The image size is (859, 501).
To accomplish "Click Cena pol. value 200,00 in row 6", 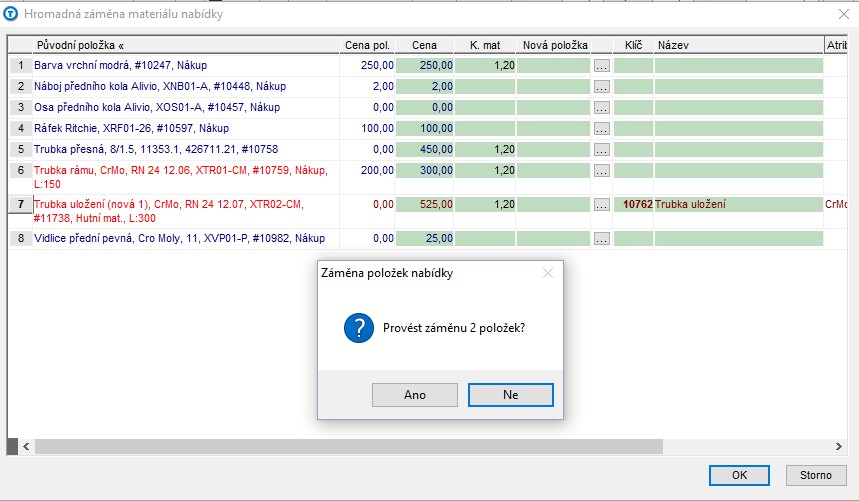I will coord(377,170).
